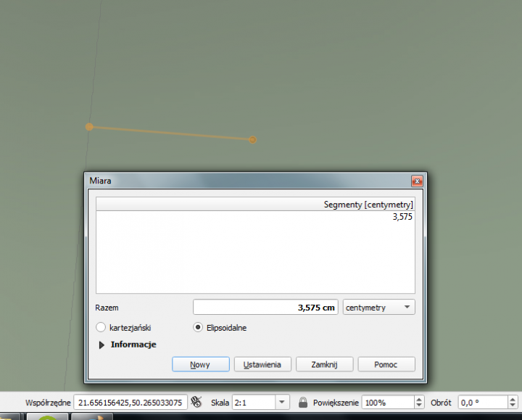This screenshot has height=420, width=522.
Task: Click the Razem total length field
Action: [x=266, y=307]
